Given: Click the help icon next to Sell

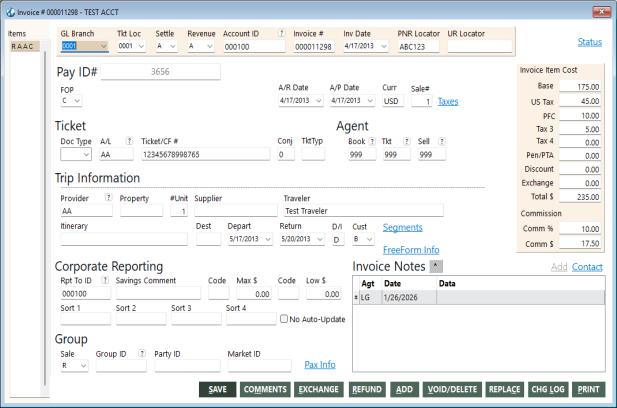Looking at the screenshot, I should pyautogui.click(x=439, y=142).
